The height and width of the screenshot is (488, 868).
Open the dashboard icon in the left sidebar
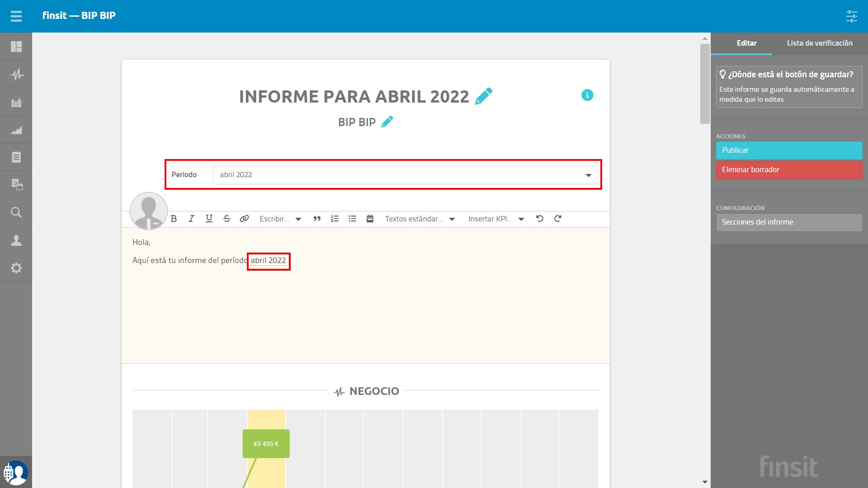click(16, 47)
